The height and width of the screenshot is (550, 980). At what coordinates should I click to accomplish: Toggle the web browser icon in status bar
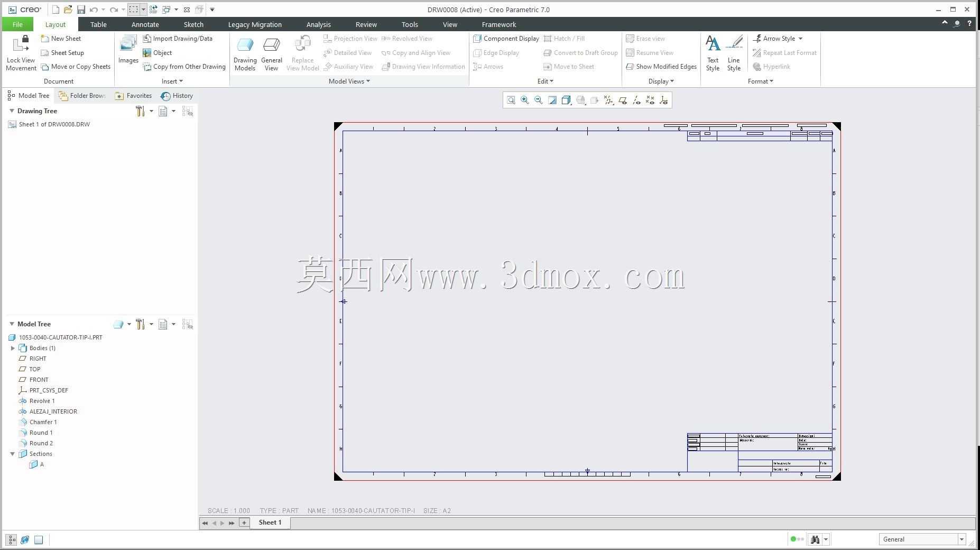click(x=25, y=540)
